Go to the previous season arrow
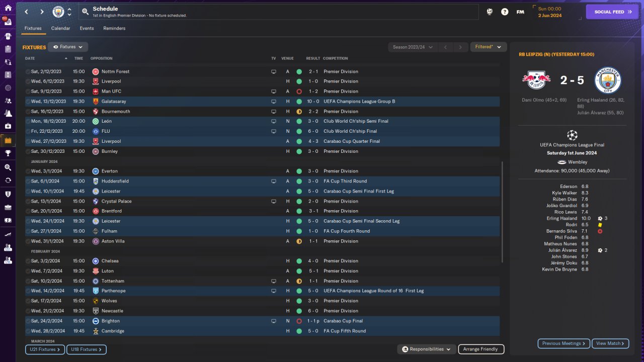The image size is (644, 362). [445, 47]
